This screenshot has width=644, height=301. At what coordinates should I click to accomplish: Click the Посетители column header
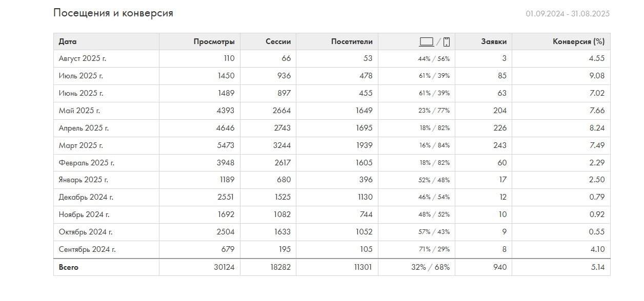352,42
